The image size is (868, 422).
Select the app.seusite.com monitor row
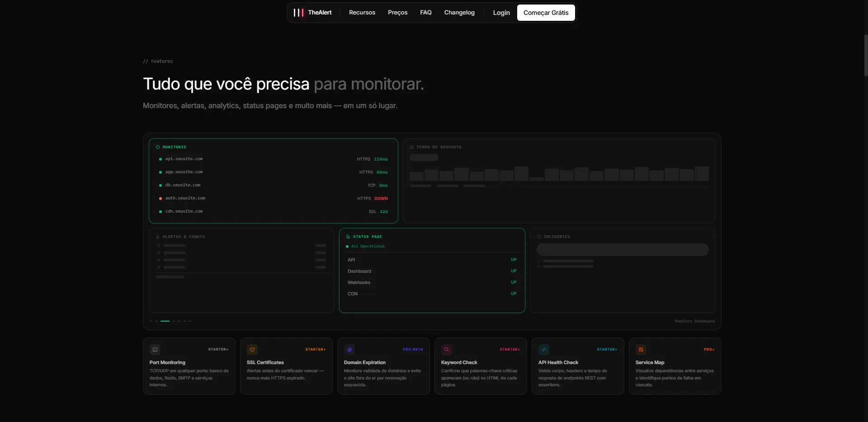pos(274,172)
